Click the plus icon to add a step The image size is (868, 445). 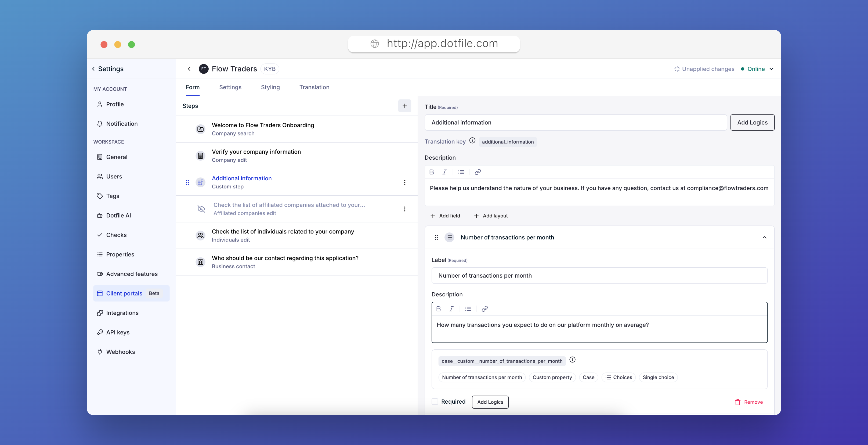(404, 106)
